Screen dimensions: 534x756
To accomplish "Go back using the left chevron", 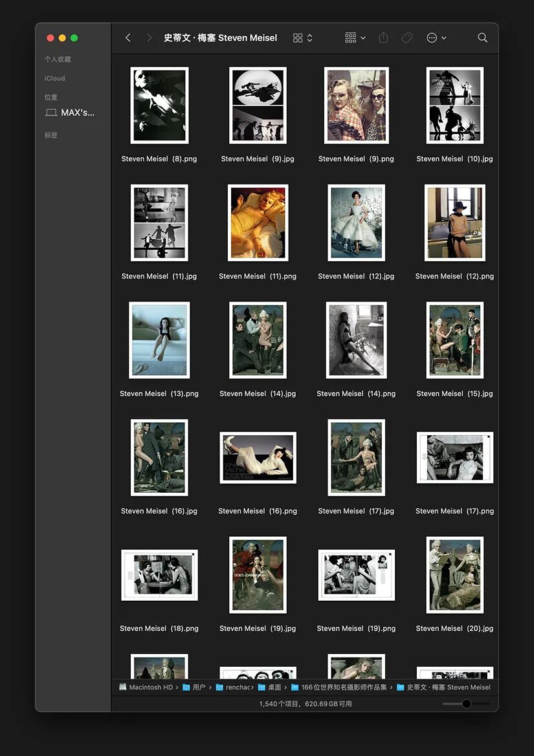I will (128, 38).
